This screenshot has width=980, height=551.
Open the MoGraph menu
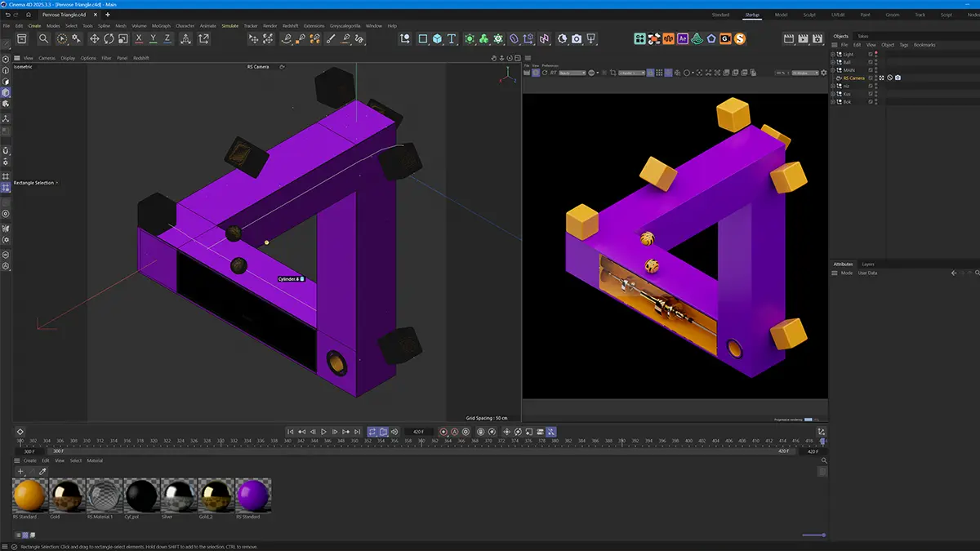pyautogui.click(x=161, y=25)
